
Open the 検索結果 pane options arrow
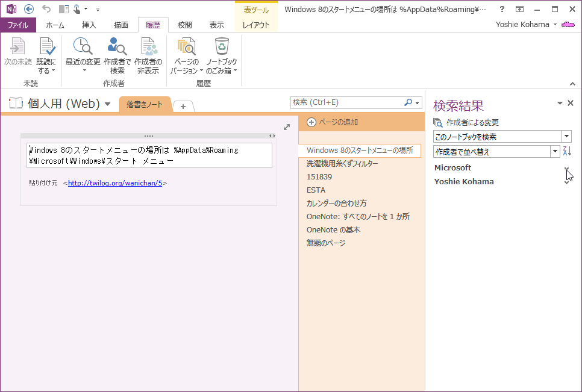coord(560,103)
